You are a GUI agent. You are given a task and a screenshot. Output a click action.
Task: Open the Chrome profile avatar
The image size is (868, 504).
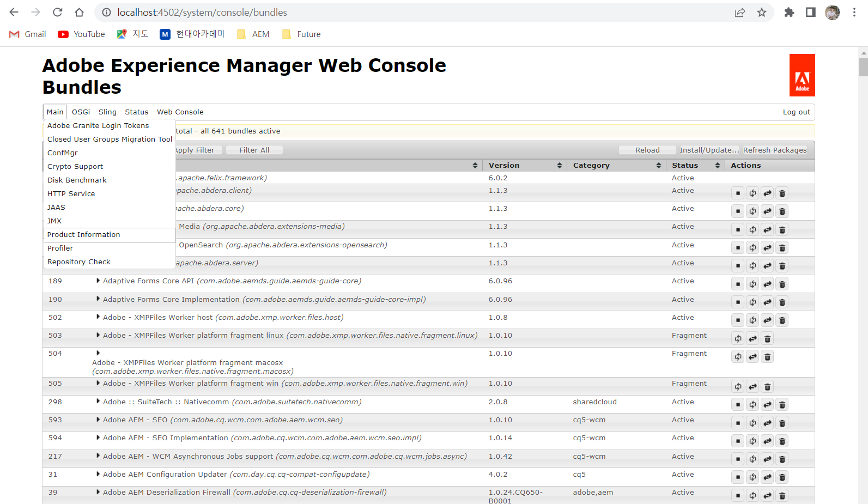[x=833, y=13]
